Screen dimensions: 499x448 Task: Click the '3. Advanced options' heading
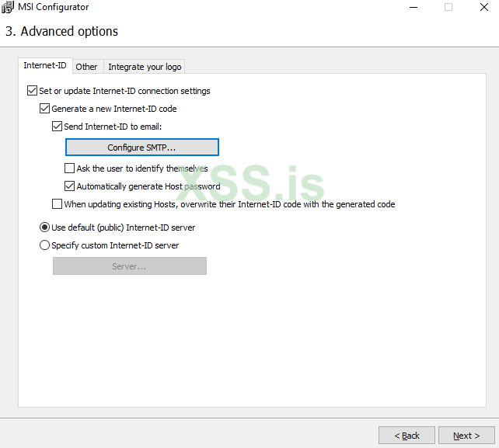click(x=61, y=31)
